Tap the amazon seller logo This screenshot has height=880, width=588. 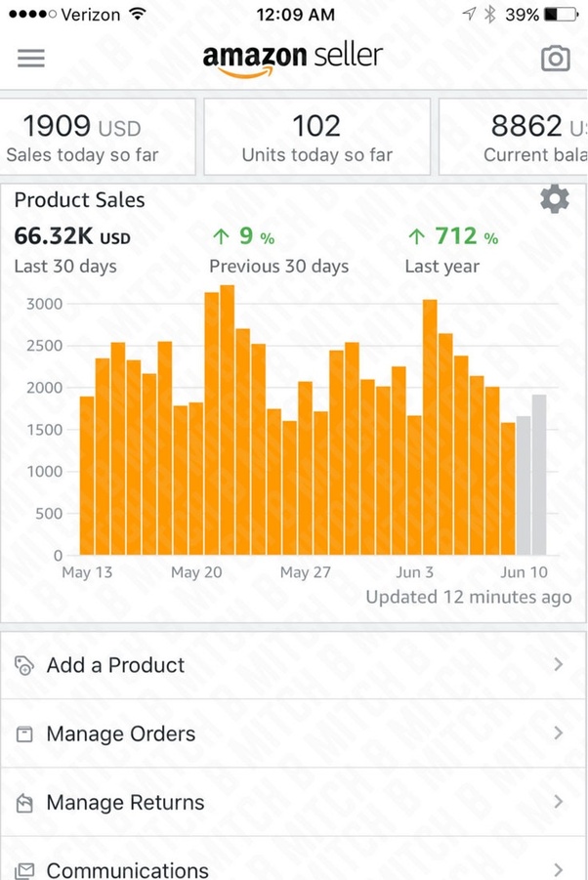(x=293, y=57)
